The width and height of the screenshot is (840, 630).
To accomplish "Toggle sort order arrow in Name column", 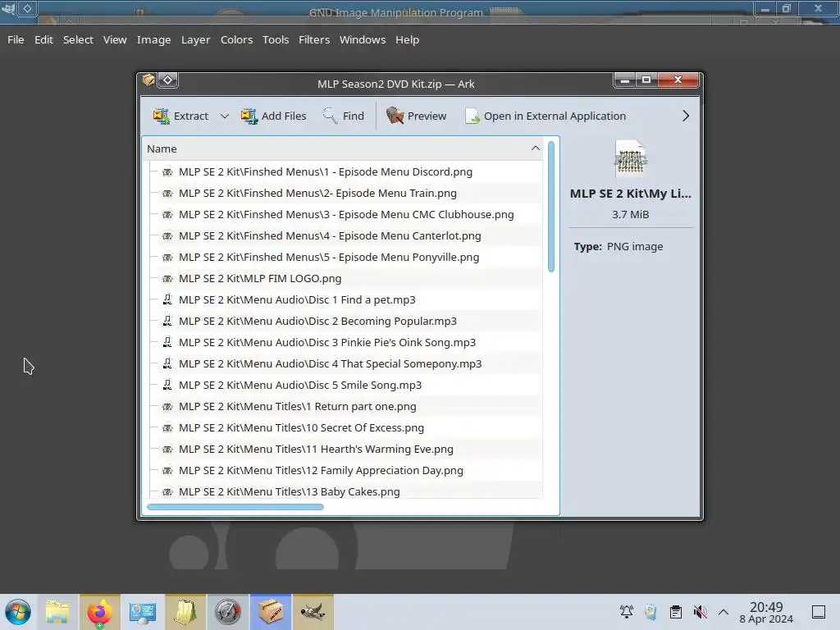I will point(535,148).
